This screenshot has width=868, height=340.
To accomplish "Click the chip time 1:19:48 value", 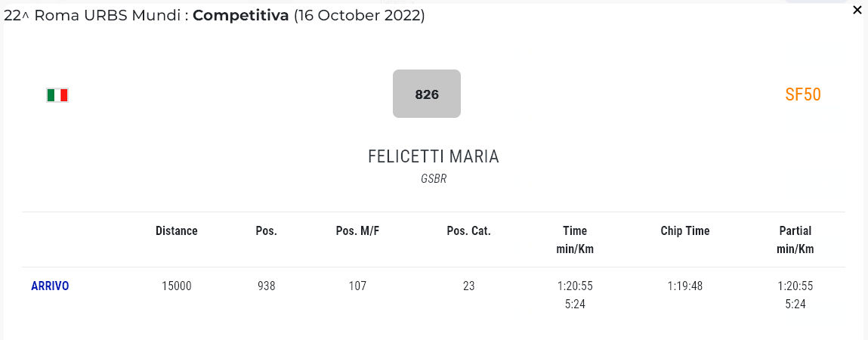I will pos(684,286).
